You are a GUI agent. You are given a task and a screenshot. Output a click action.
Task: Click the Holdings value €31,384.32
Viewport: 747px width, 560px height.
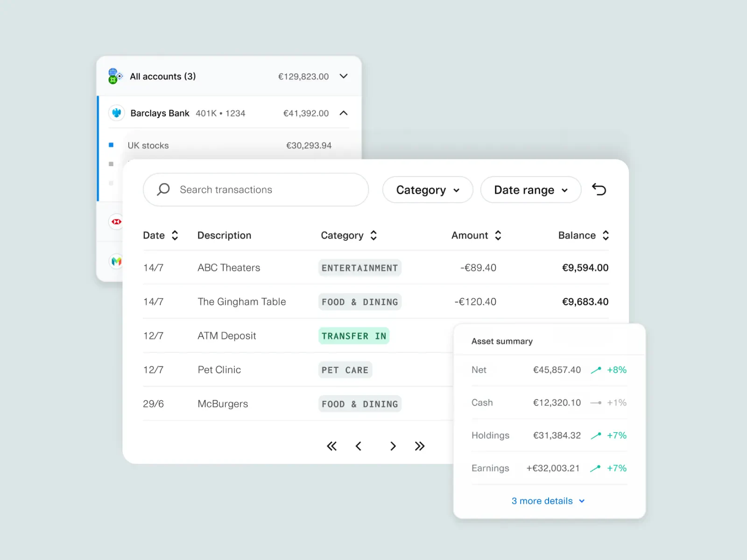[557, 435]
